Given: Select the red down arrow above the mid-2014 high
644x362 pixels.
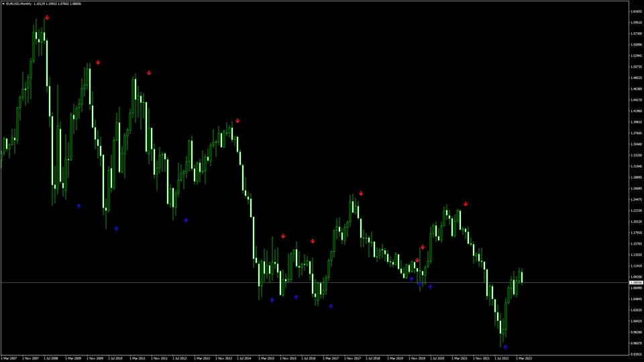Looking at the screenshot, I should 237,121.
